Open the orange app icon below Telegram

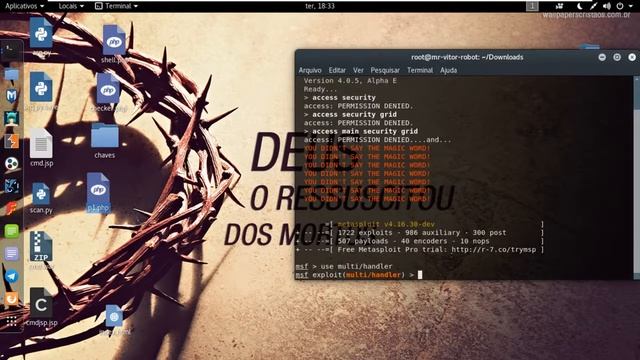point(11,299)
